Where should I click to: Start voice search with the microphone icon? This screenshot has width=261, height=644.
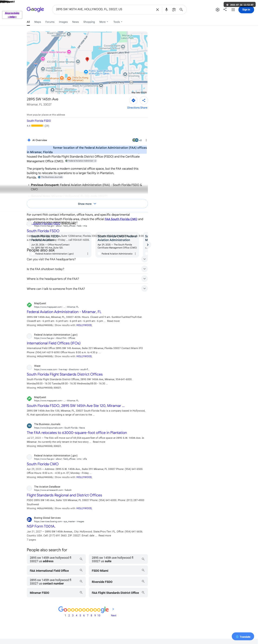click(x=166, y=10)
